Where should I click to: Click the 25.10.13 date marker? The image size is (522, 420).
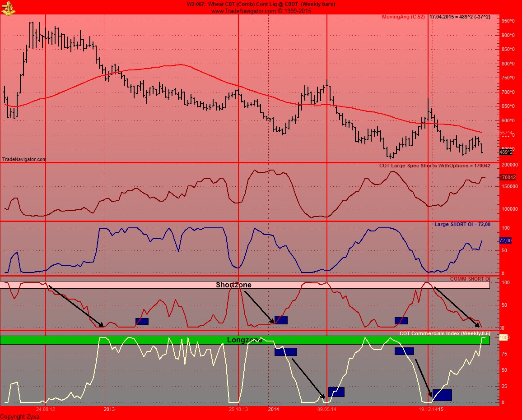coord(238,409)
